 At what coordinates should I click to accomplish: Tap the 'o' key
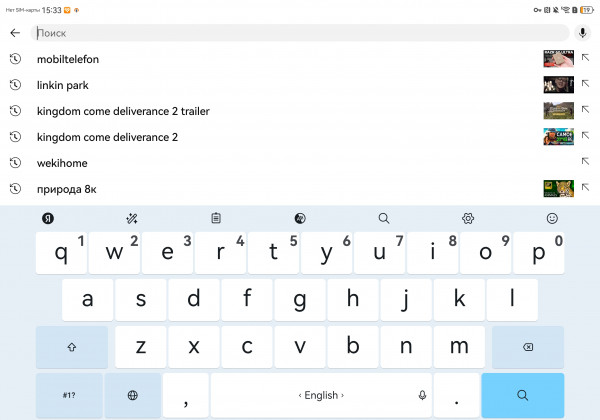pos(486,252)
